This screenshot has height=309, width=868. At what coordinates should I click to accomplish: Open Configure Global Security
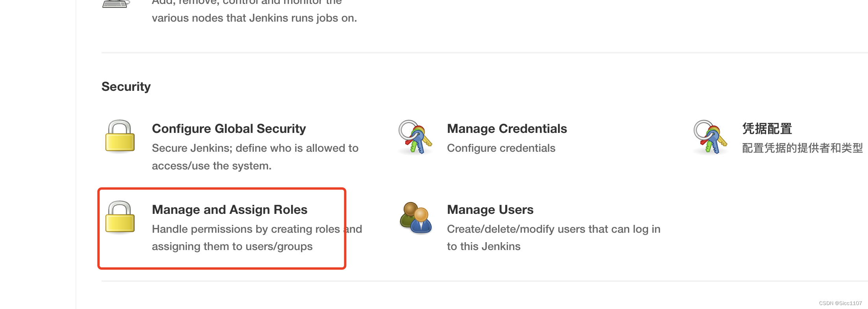(x=229, y=129)
